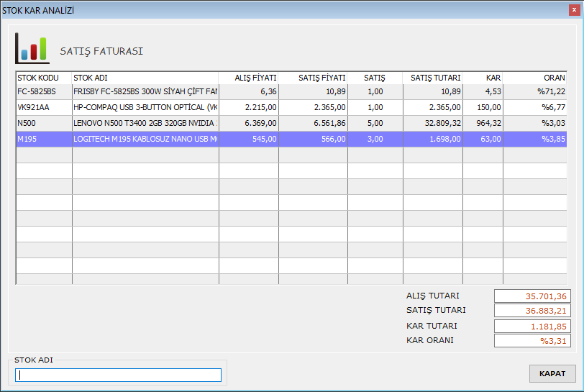Focus the STOK ADI search field

(x=118, y=375)
